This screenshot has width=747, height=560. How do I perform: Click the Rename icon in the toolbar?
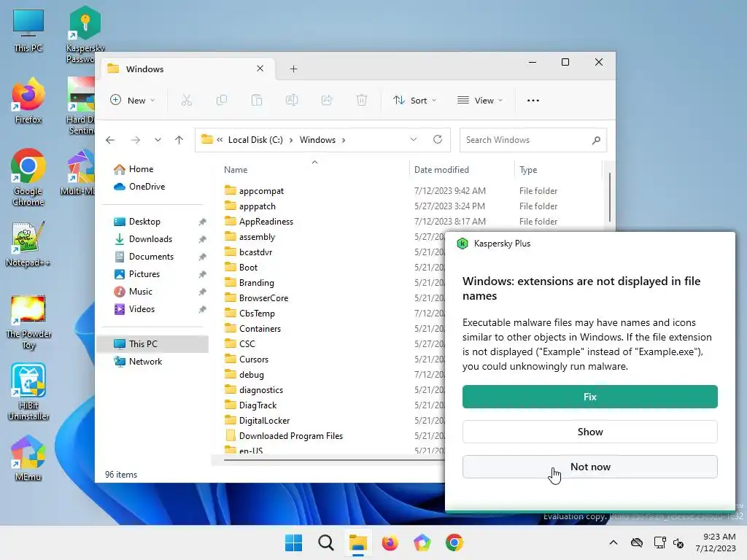point(292,100)
